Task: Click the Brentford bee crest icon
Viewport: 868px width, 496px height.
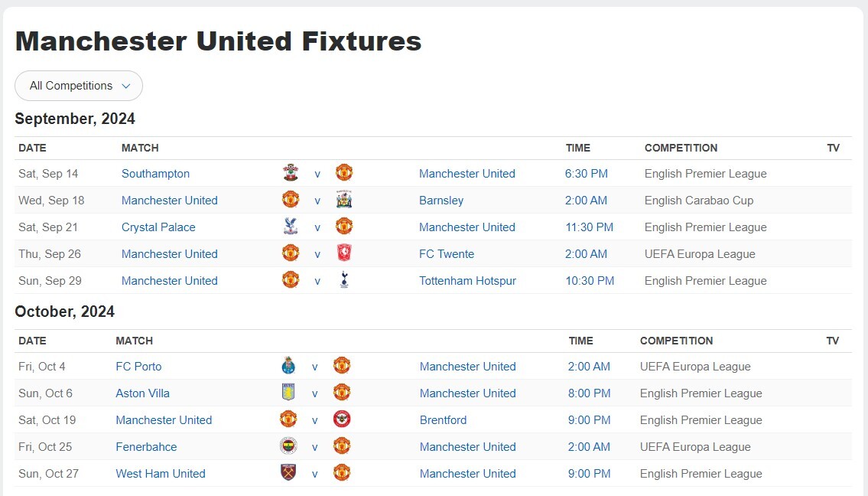Action: [342, 419]
